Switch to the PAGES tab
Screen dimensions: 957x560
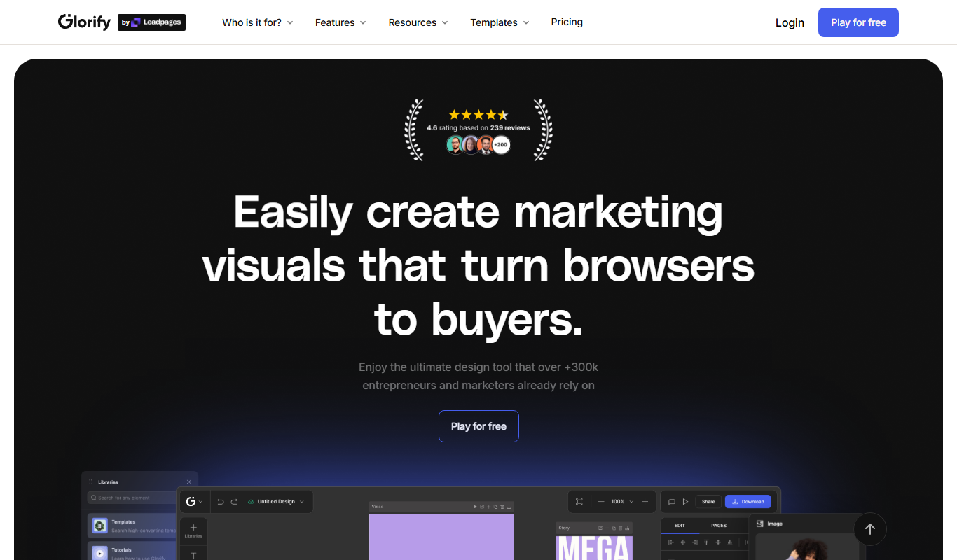[x=719, y=525]
